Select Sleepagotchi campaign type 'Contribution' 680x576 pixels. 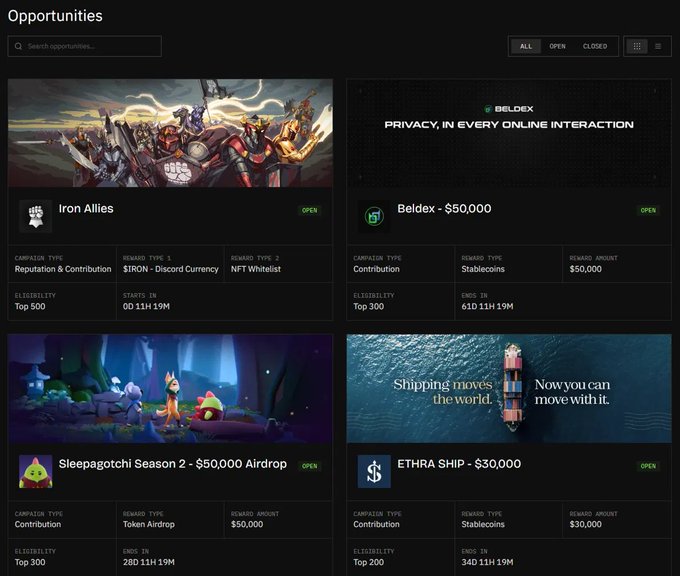click(x=38, y=524)
